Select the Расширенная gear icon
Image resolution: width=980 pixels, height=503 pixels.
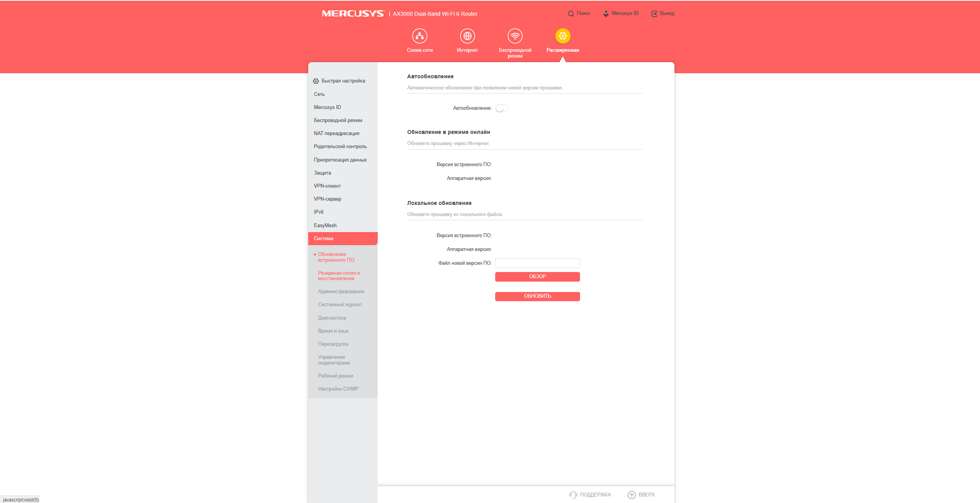tap(563, 36)
